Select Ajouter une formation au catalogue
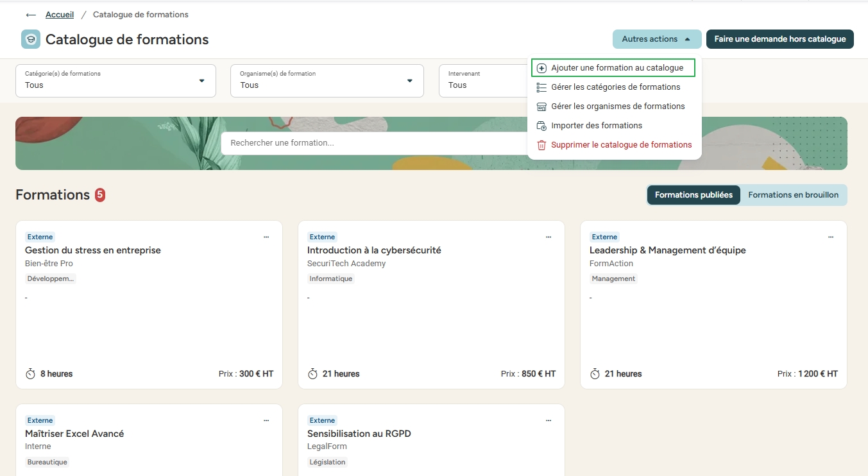This screenshot has height=476, width=868. coord(613,68)
